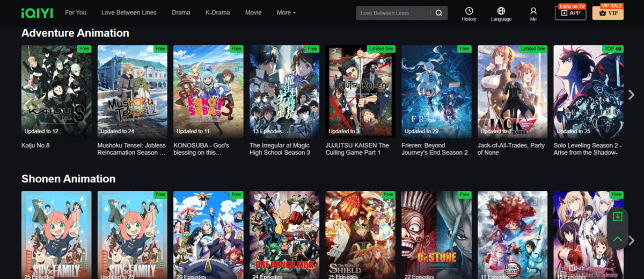Open the One Punch Man poster
The width and height of the screenshot is (644, 279).
click(x=284, y=235)
